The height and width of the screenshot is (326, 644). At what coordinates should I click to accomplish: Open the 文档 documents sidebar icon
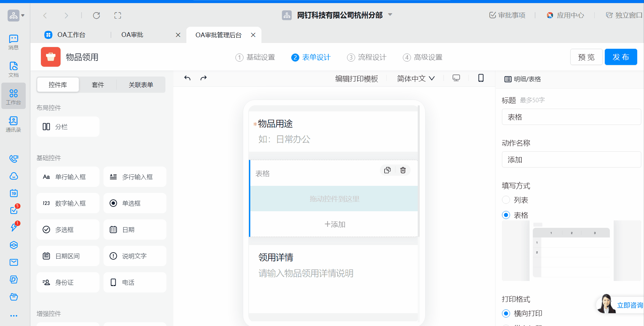[14, 69]
